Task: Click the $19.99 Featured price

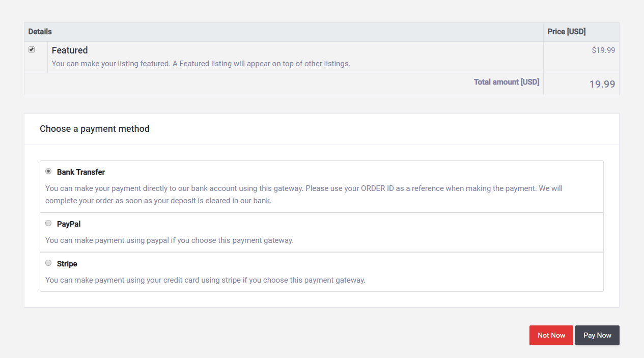Action: 603,50
